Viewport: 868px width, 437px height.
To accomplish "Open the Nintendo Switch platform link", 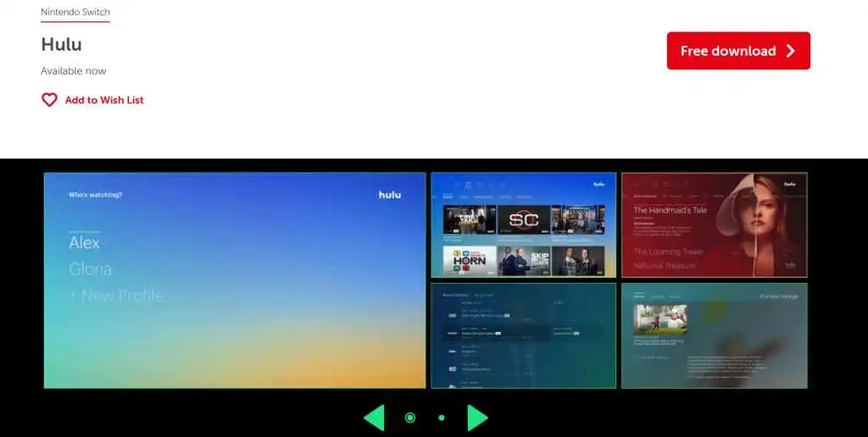I will (x=75, y=12).
